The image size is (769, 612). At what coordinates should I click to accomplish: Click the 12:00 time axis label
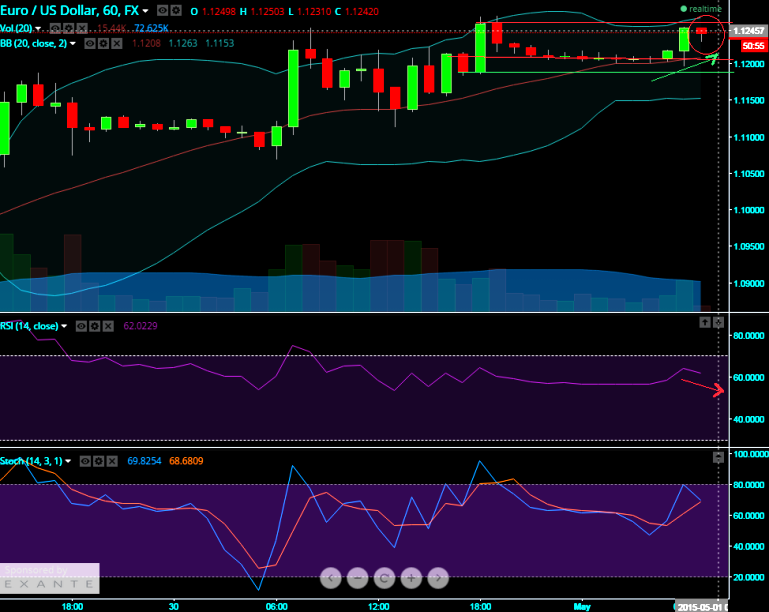[379, 607]
